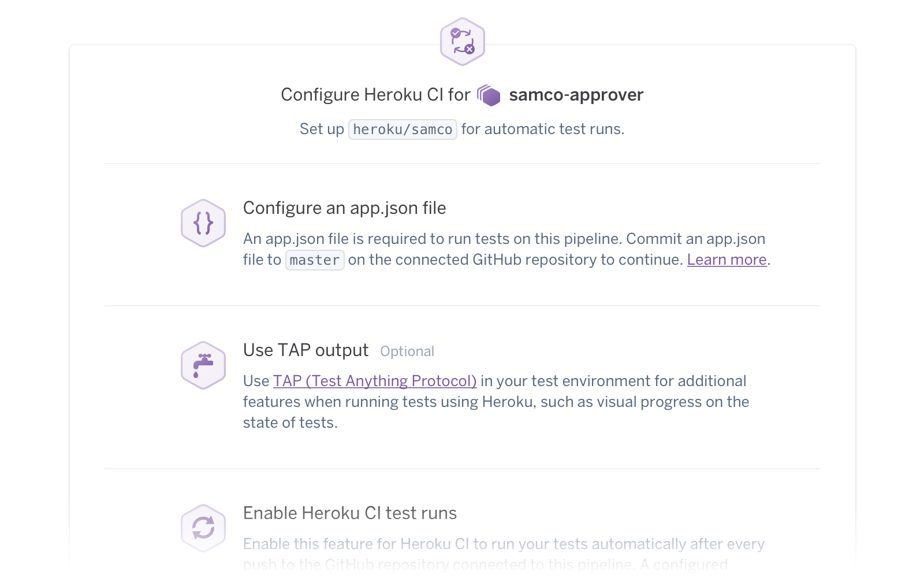Click the curly braces app.json icon
Image resolution: width=924 pixels, height=578 pixels.
click(x=203, y=223)
